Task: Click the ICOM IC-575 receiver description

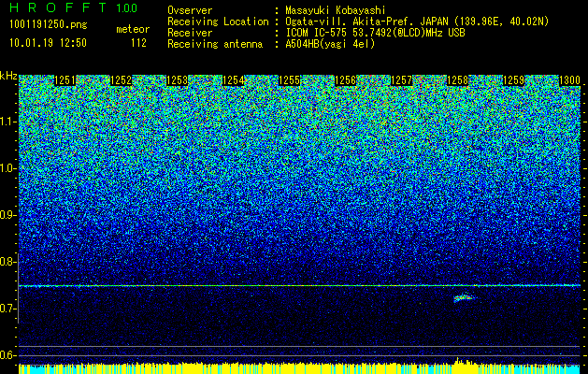Action: tap(376, 33)
